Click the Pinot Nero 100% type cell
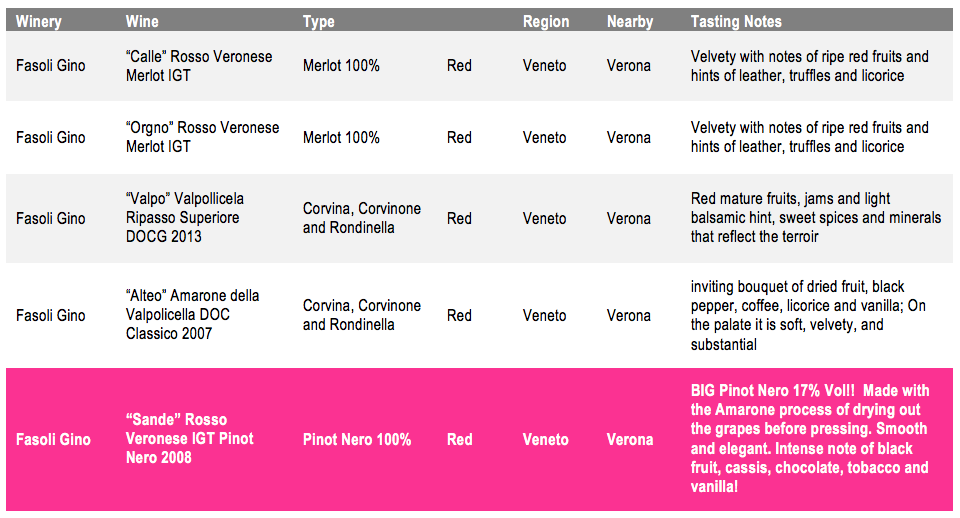The width and height of the screenshot is (960, 518). pos(357,440)
